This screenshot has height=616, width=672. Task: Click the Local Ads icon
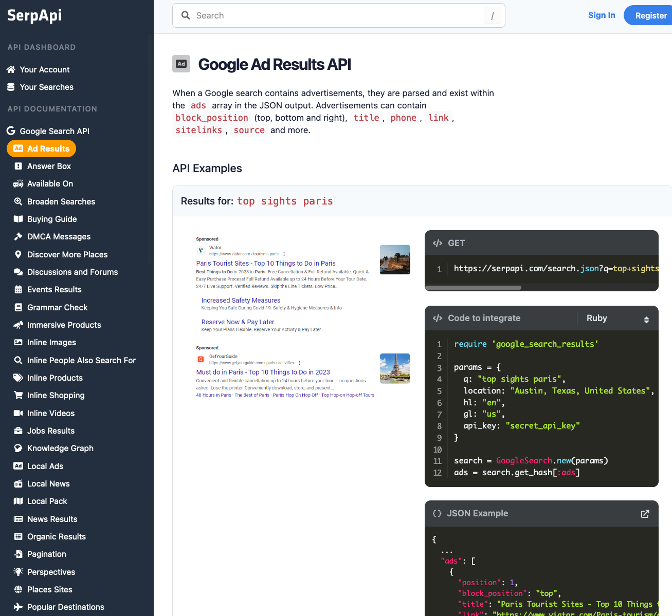click(x=18, y=466)
